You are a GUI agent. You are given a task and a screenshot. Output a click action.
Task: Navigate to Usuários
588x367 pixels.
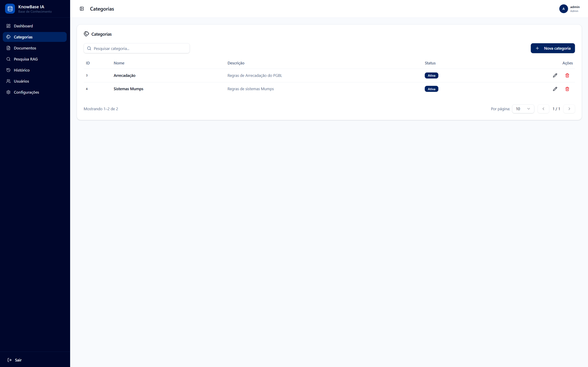[35, 81]
